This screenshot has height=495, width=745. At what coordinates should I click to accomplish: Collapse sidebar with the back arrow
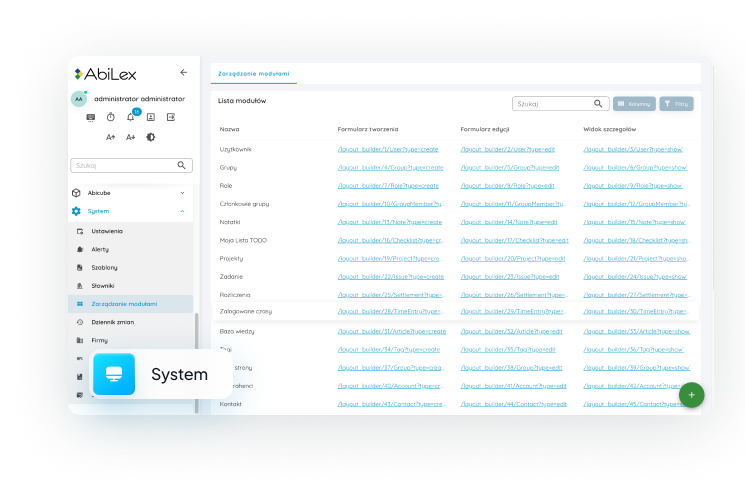pos(183,73)
